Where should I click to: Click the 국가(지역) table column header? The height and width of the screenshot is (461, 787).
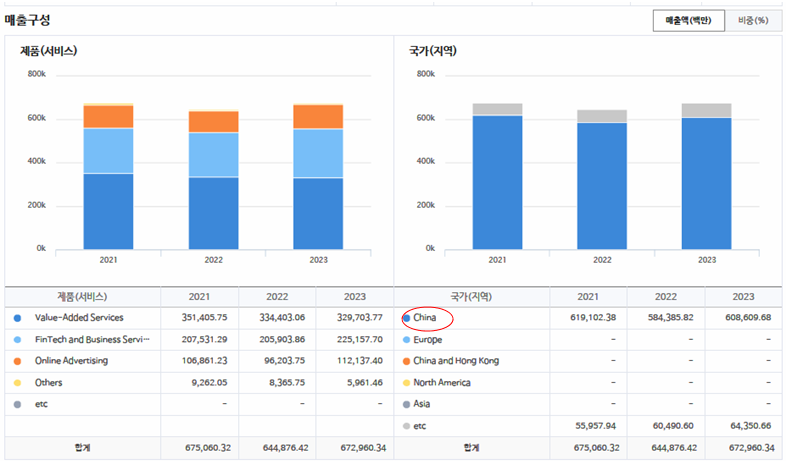(471, 297)
